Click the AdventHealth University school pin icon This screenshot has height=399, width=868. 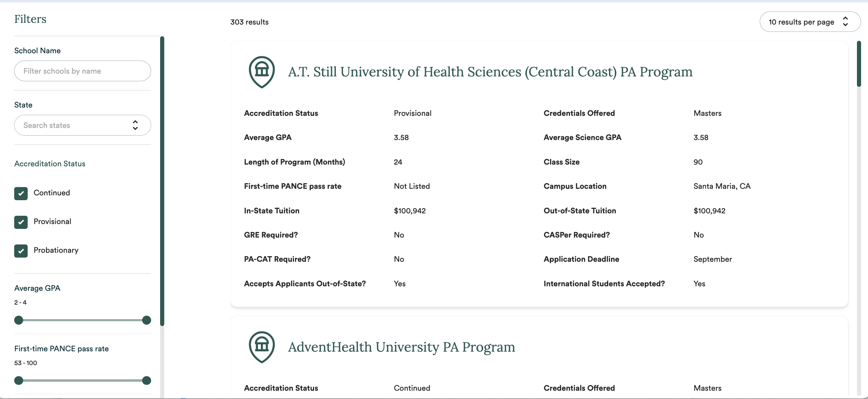click(x=262, y=346)
